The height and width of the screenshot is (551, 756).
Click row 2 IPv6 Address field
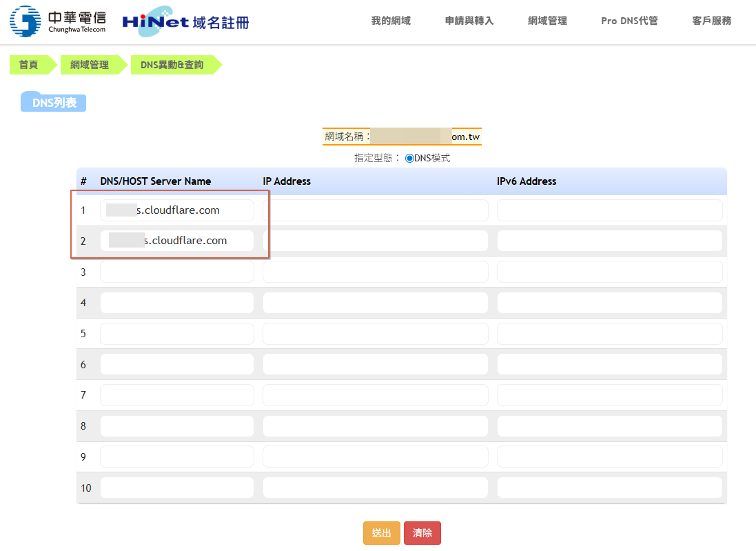(x=609, y=241)
